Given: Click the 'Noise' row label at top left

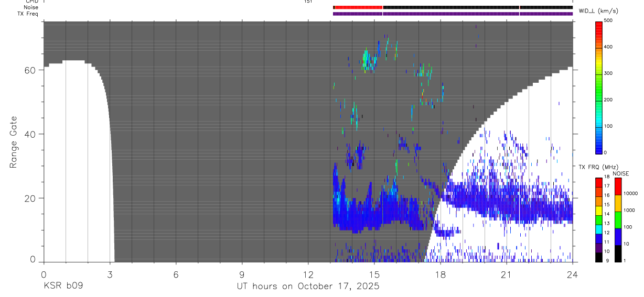Looking at the screenshot, I should coord(31,7).
